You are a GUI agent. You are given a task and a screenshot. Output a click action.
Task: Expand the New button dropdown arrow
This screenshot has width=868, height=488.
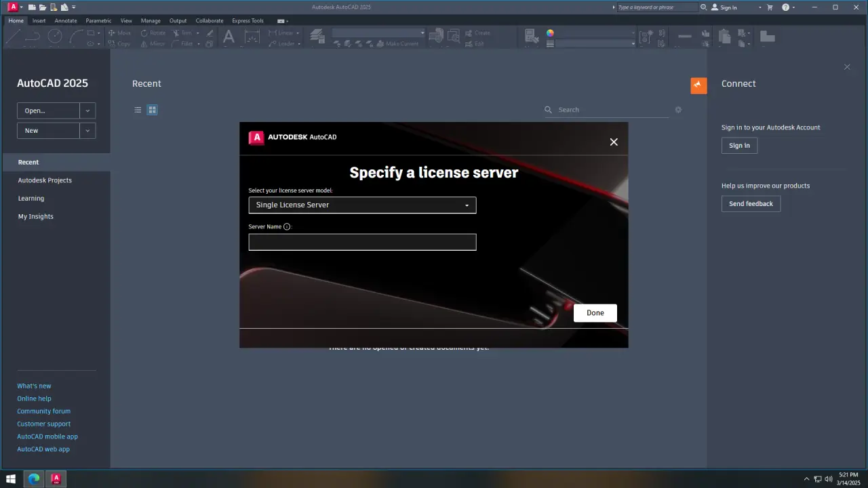[87, 130]
